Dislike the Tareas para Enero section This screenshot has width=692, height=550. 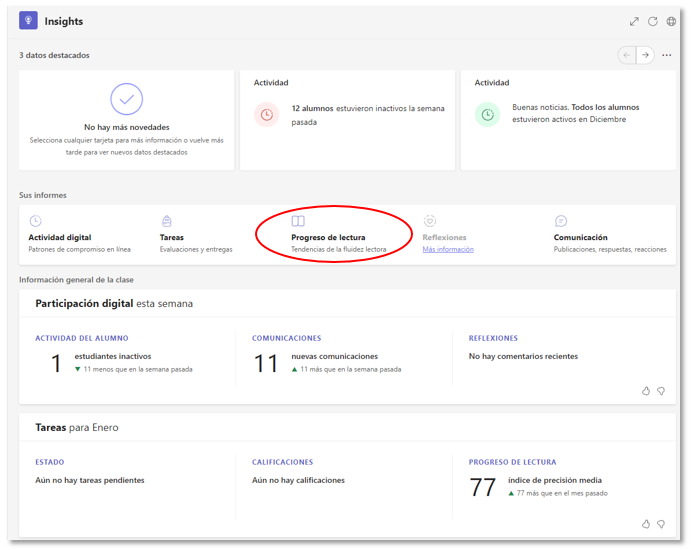point(661,523)
